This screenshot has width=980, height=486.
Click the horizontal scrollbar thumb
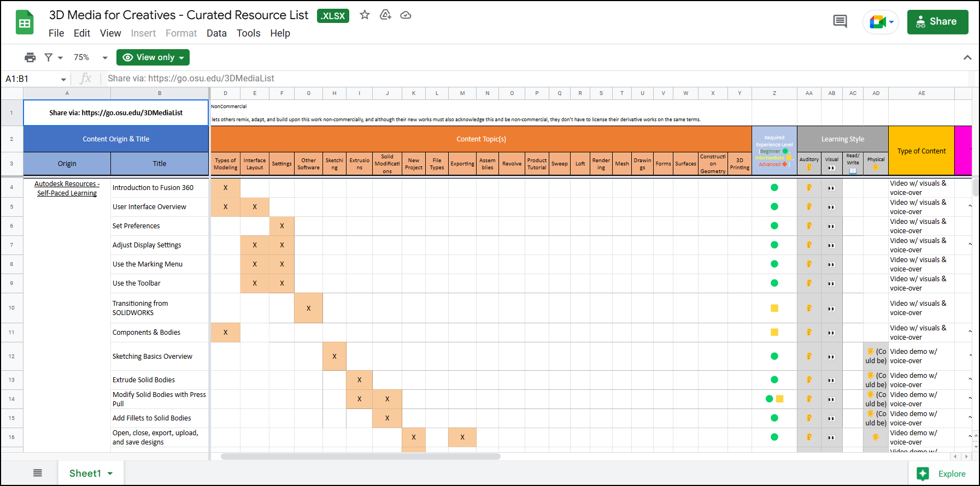click(x=361, y=457)
